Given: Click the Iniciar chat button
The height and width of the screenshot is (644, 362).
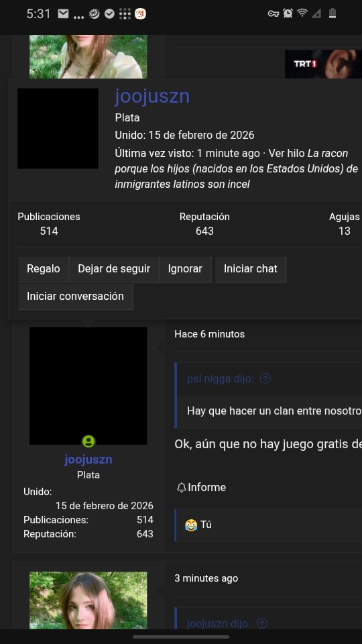Looking at the screenshot, I should pos(250,269).
